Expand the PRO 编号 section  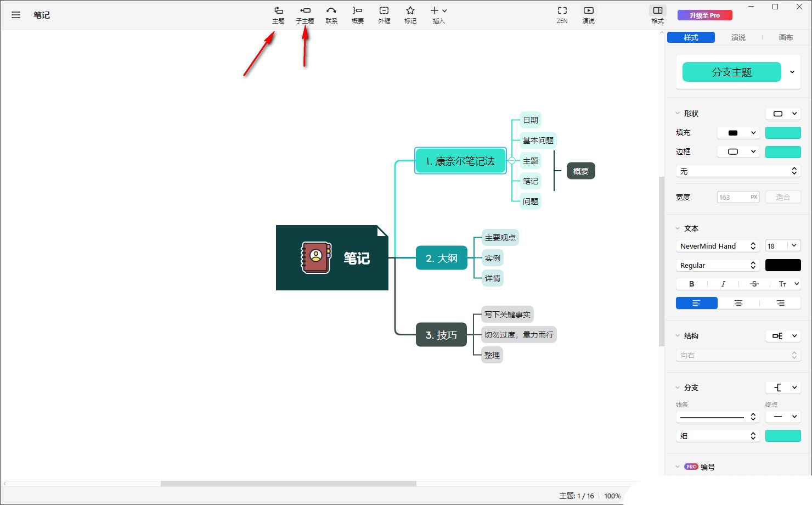tap(678, 467)
